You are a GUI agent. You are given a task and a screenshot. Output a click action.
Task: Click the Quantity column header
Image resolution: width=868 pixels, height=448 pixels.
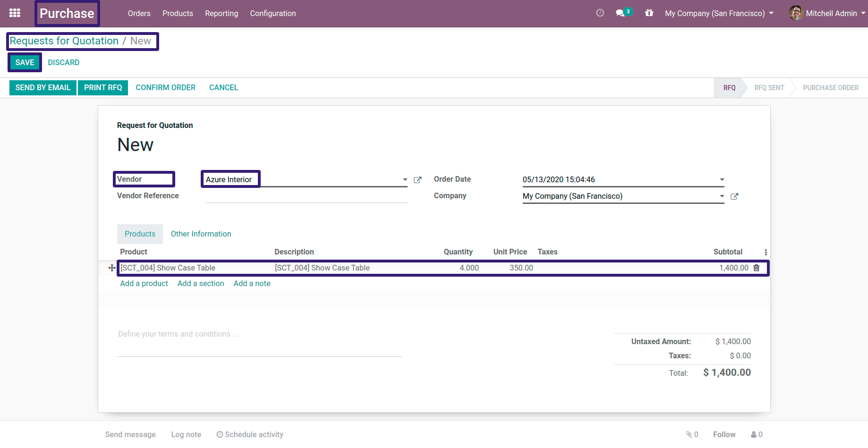coord(458,252)
